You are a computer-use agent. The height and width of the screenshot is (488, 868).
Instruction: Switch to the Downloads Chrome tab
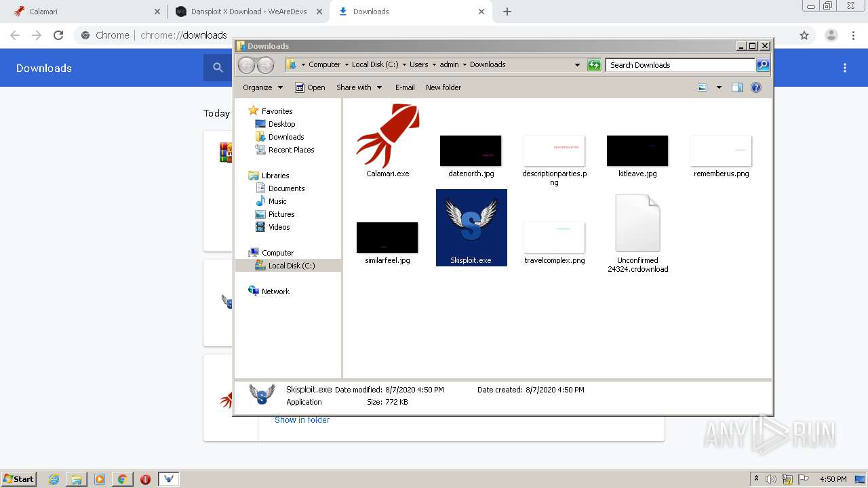410,12
